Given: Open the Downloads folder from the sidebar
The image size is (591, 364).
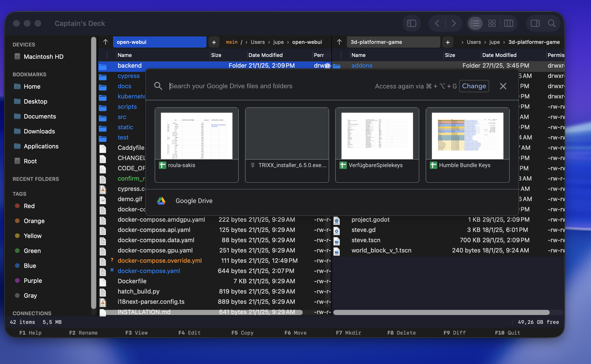Looking at the screenshot, I should click(x=39, y=131).
